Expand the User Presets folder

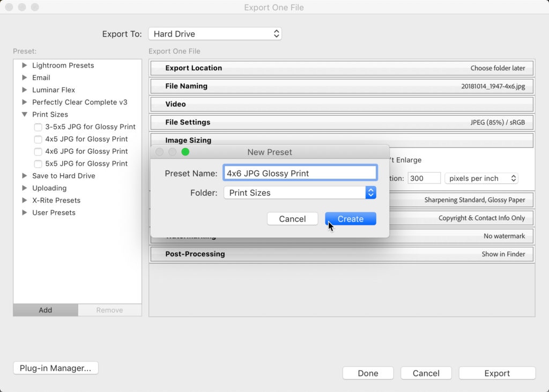[x=25, y=213]
